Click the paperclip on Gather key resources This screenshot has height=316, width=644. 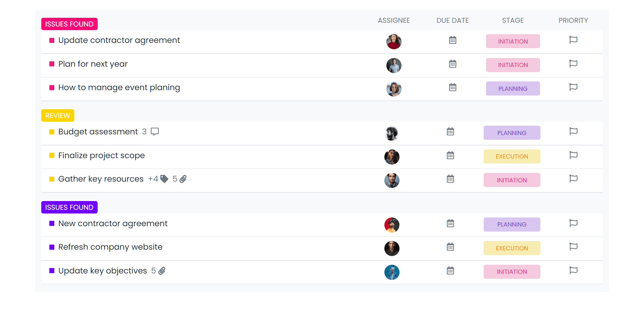point(183,179)
